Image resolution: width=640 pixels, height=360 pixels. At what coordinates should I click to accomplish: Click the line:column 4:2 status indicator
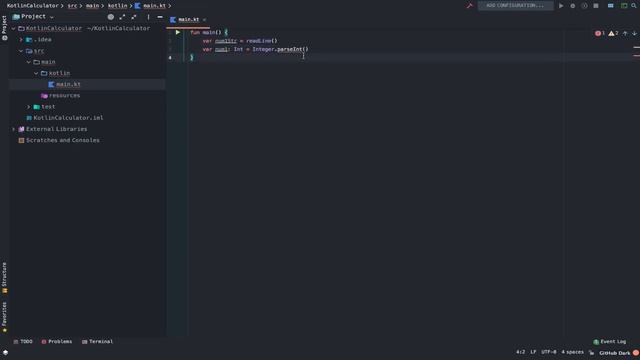pos(520,352)
